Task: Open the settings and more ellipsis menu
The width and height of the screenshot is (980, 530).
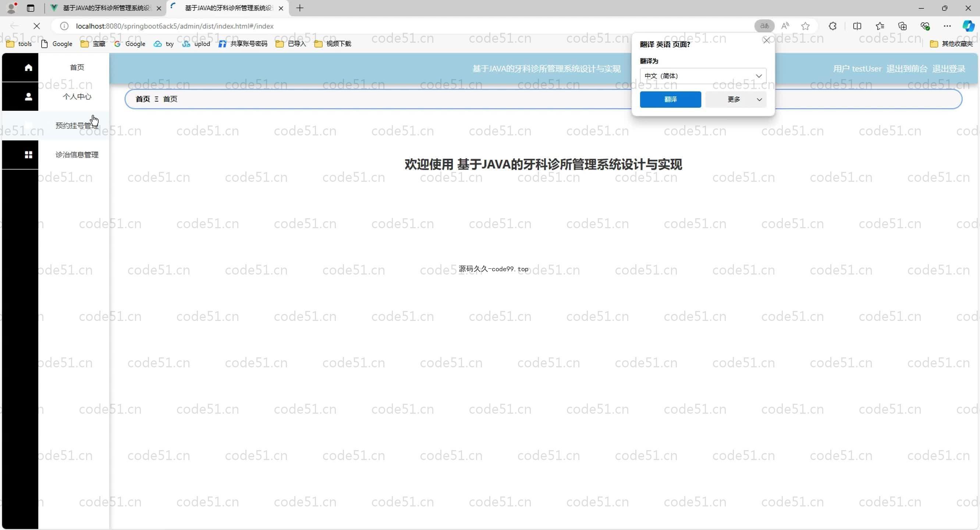Action: pyautogui.click(x=947, y=26)
